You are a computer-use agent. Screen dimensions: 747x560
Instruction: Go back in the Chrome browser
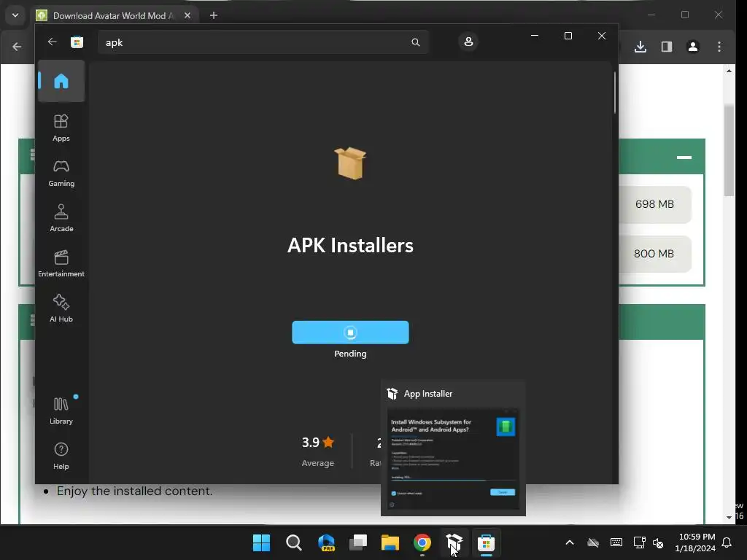click(18, 47)
